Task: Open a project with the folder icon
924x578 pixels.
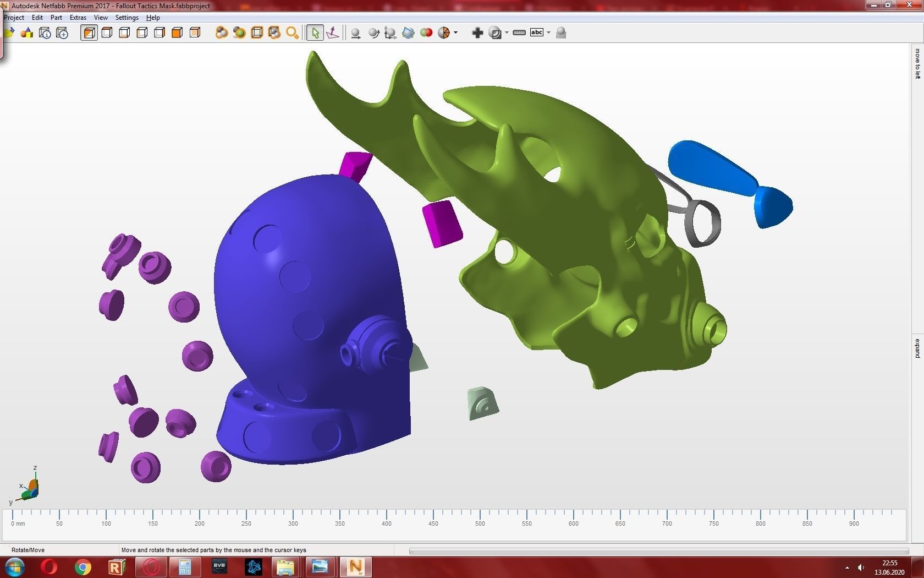Action: click(x=9, y=33)
